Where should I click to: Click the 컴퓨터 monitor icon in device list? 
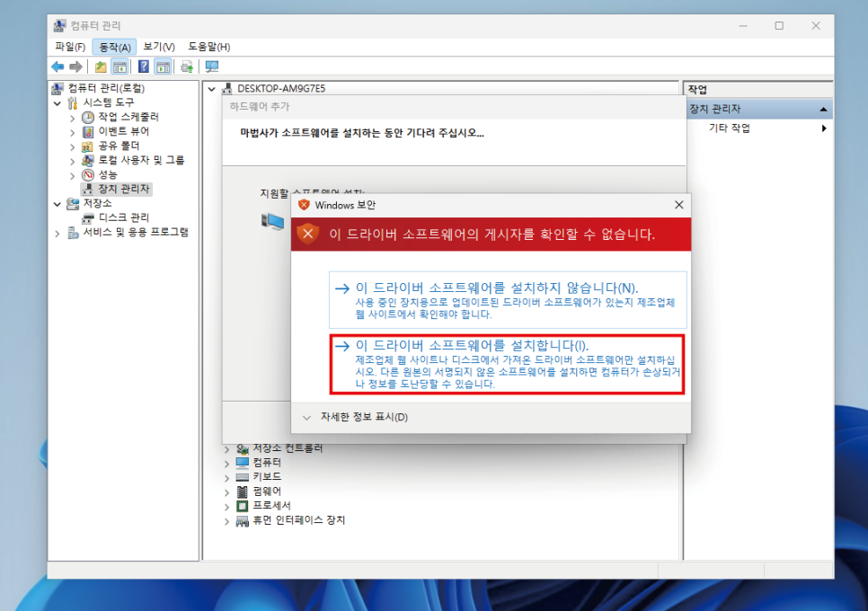click(242, 462)
